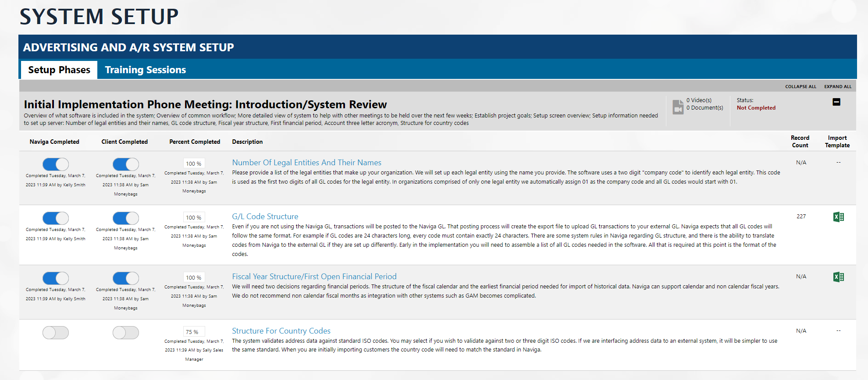868x380 pixels.
Task: Open Fiscal Year Structure/First Open Financial Period
Action: click(314, 277)
